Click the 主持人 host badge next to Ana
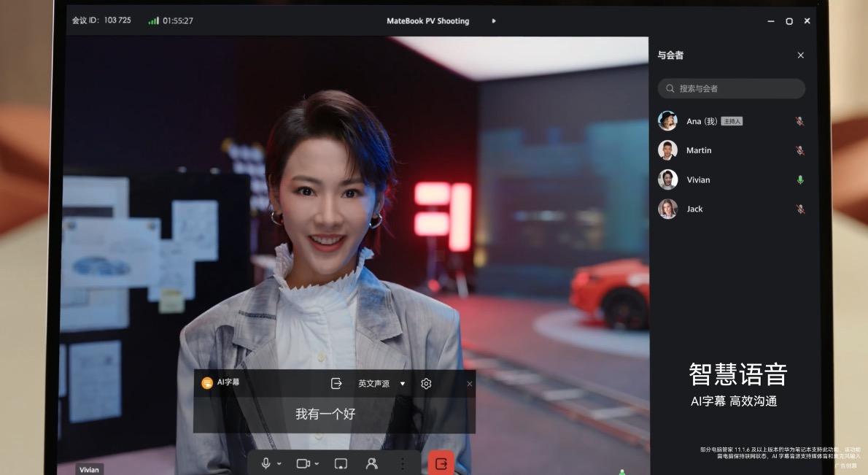868x475 pixels. tap(732, 121)
